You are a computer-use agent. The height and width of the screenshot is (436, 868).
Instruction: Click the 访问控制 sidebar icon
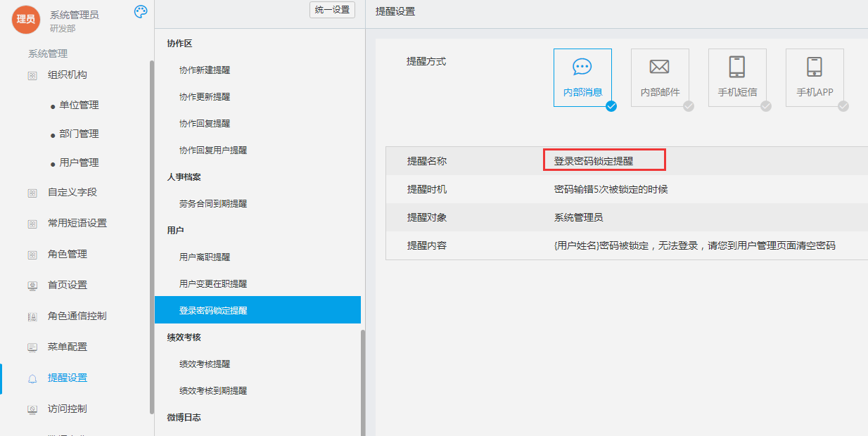pyautogui.click(x=32, y=409)
